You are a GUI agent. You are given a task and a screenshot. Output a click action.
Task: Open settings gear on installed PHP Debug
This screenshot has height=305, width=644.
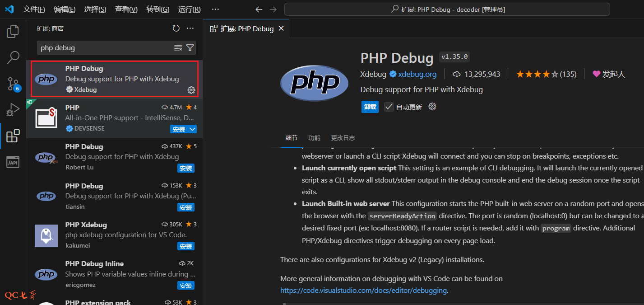click(191, 90)
